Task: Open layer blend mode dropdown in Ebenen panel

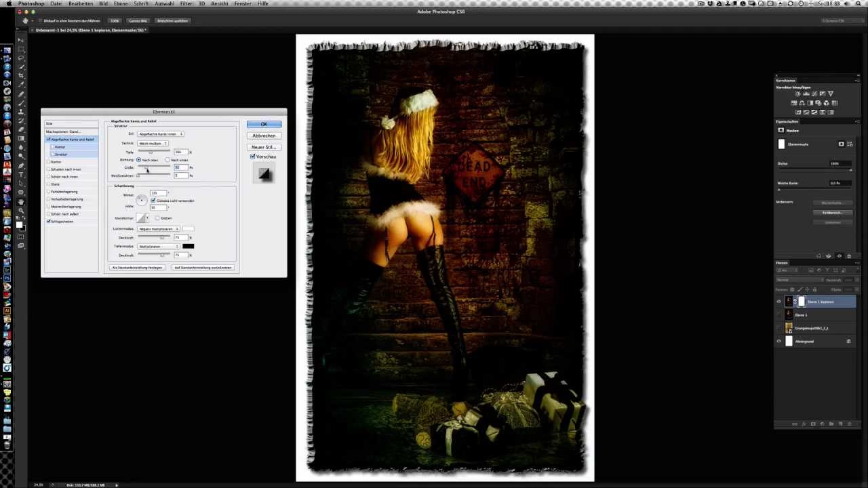Action: tap(800, 280)
